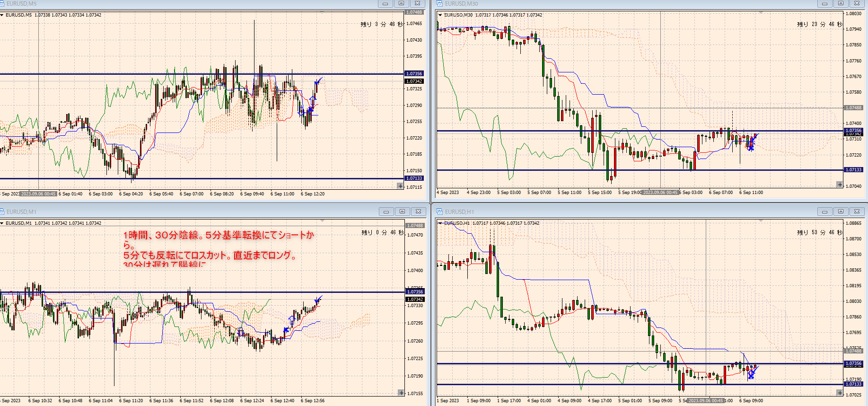Click '5 Sep 15:00' on the M30 time axis
This screenshot has width=868, height=406.
click(600, 193)
